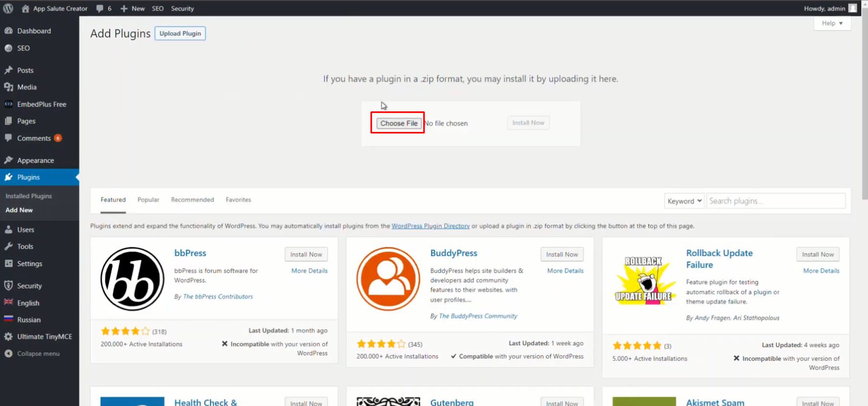The width and height of the screenshot is (868, 406).
Task: Switch to the Popular tab
Action: (148, 200)
